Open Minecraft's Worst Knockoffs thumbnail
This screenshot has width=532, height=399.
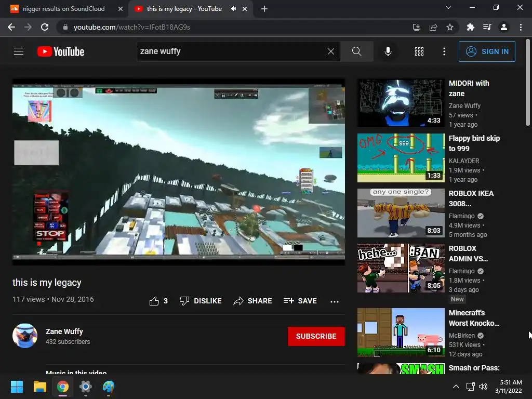pyautogui.click(x=401, y=332)
